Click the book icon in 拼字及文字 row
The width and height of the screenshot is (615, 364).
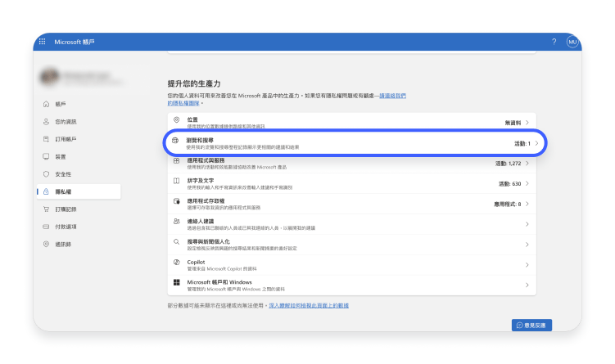(x=177, y=181)
